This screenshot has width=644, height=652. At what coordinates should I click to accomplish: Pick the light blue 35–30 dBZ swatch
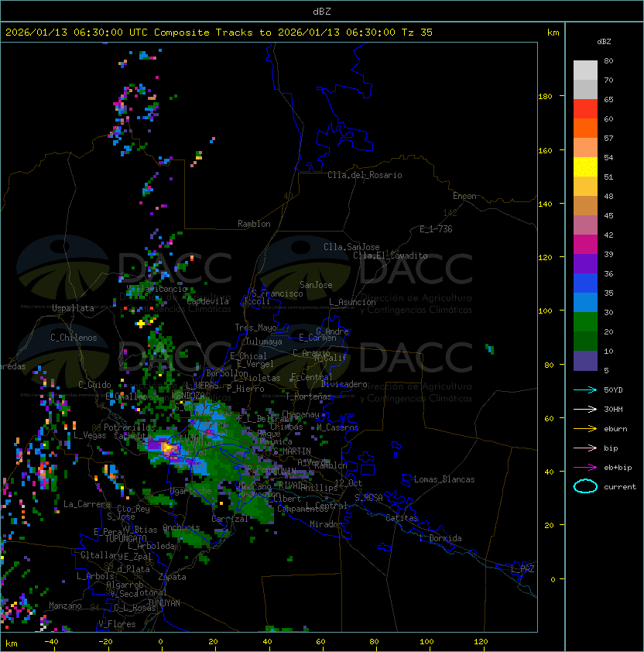tap(585, 302)
